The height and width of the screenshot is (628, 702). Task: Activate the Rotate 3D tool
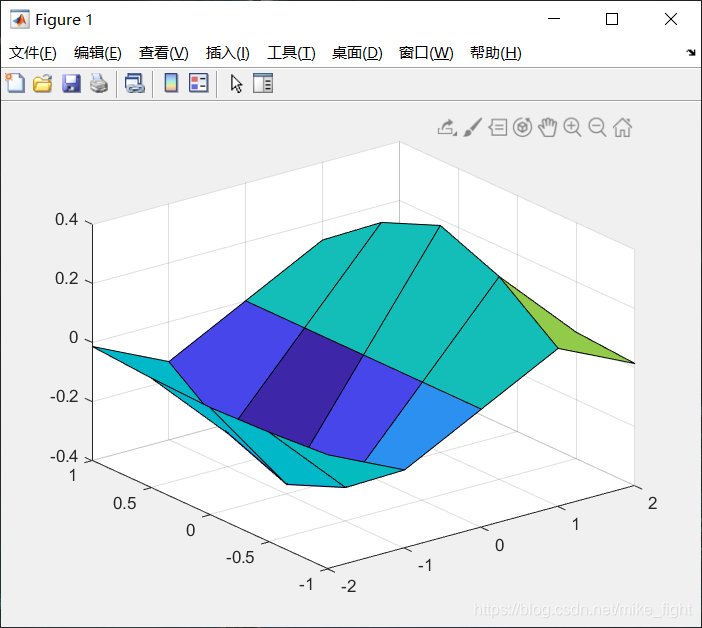click(x=522, y=128)
